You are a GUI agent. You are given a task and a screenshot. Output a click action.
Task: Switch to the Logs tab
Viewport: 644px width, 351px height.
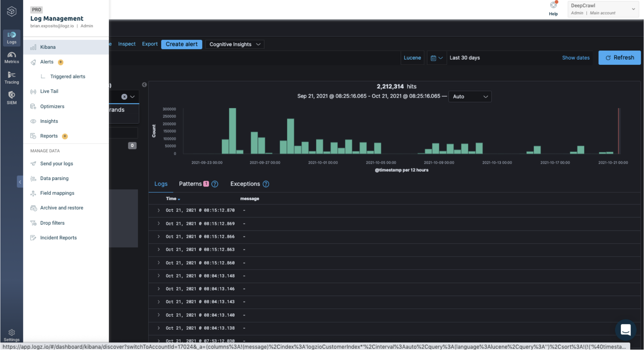[161, 184]
